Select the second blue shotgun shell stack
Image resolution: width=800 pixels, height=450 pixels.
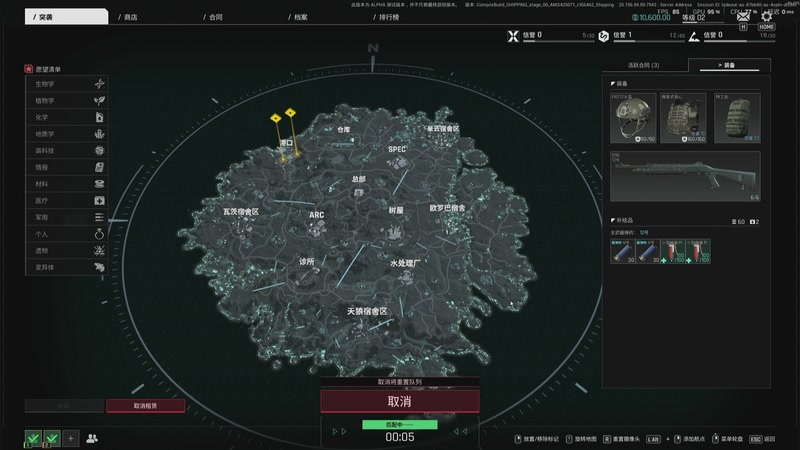click(647, 251)
